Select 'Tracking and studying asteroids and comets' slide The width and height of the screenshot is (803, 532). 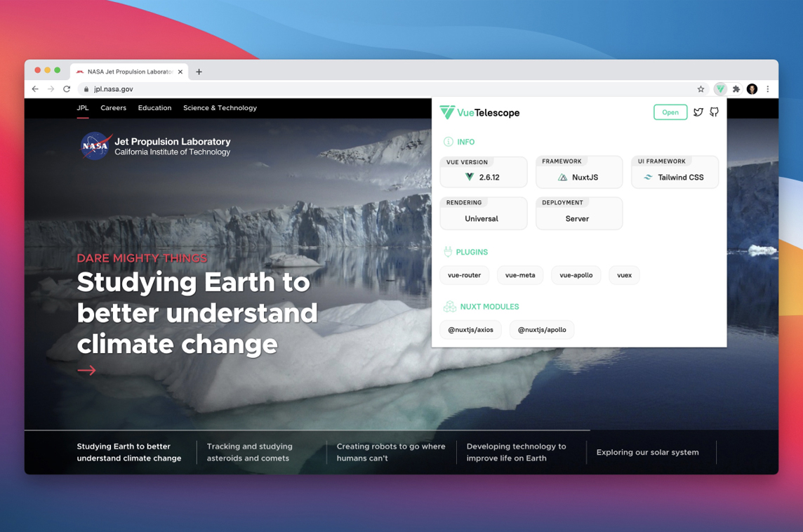click(x=249, y=452)
